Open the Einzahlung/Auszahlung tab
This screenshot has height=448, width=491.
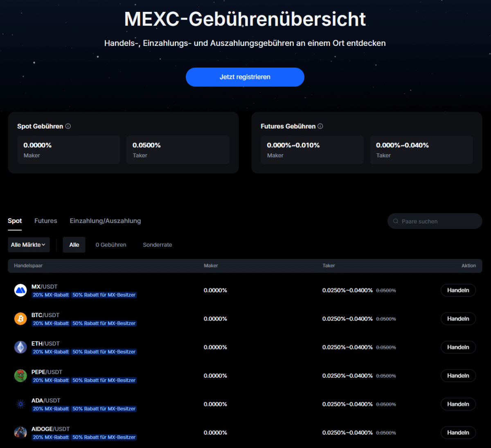coord(105,221)
